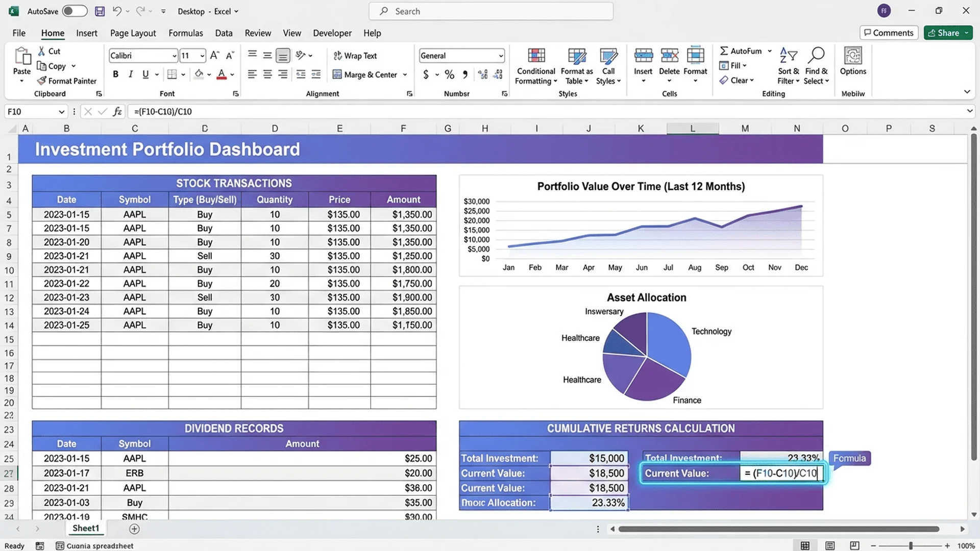Image resolution: width=980 pixels, height=551 pixels.
Task: Apply Bold formatting to cell
Action: (116, 74)
